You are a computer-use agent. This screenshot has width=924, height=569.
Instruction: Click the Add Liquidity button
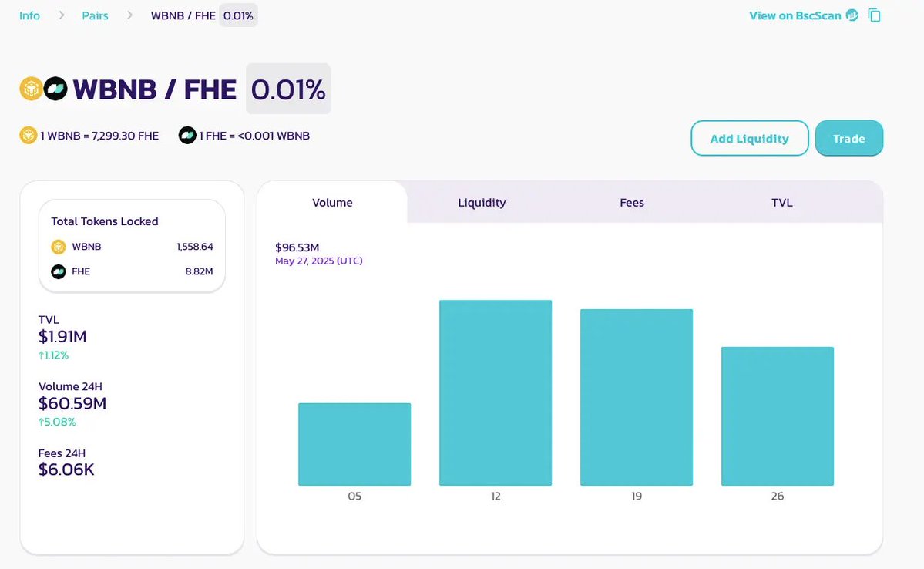[750, 139]
